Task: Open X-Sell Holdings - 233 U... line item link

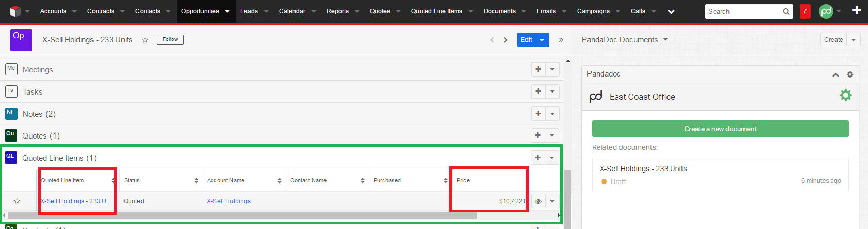Action: coord(76,201)
